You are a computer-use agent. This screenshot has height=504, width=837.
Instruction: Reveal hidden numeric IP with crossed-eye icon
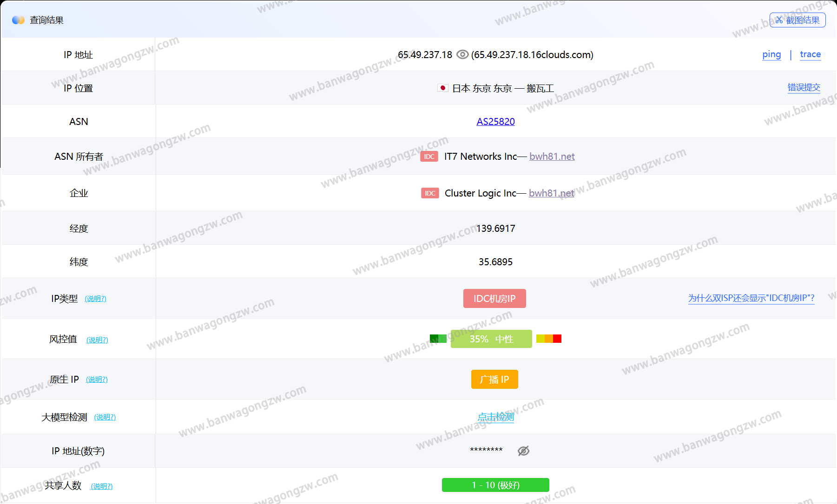tap(523, 451)
